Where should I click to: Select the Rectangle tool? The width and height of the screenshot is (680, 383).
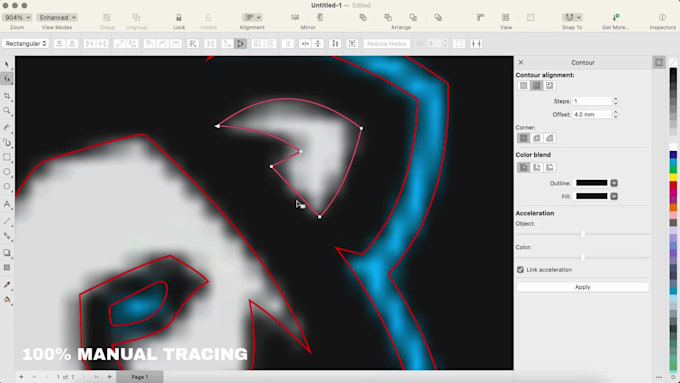coord(7,157)
